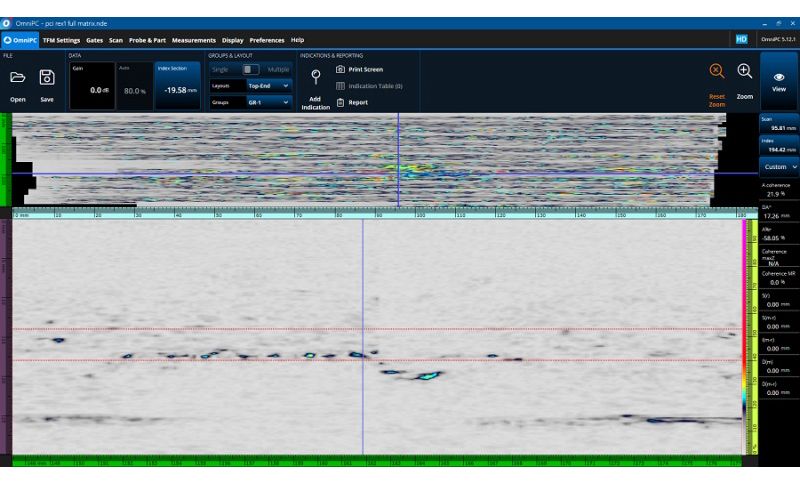Open the Custom readings dropdown
The image size is (800, 484).
click(779, 167)
